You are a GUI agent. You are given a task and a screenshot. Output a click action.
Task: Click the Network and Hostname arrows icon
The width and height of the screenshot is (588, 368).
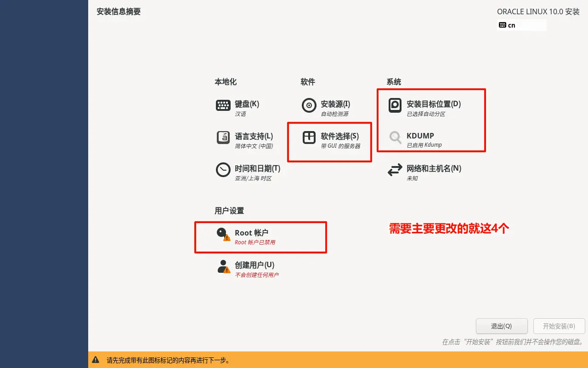click(394, 170)
